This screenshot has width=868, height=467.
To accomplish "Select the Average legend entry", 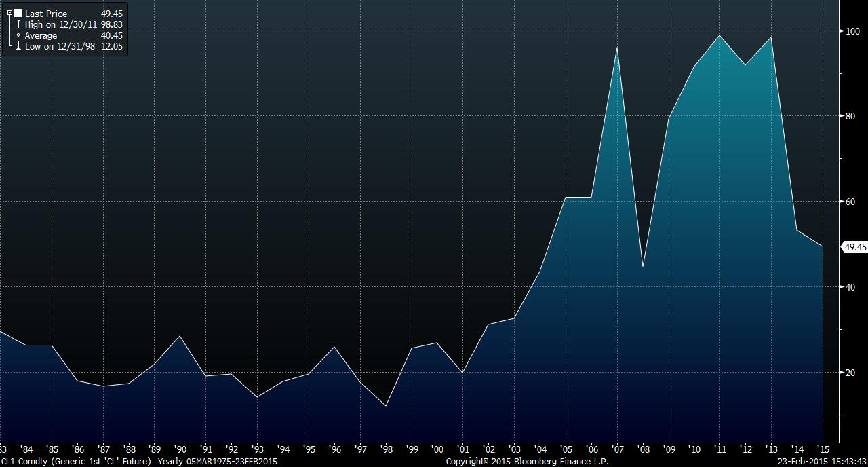I will coord(41,35).
